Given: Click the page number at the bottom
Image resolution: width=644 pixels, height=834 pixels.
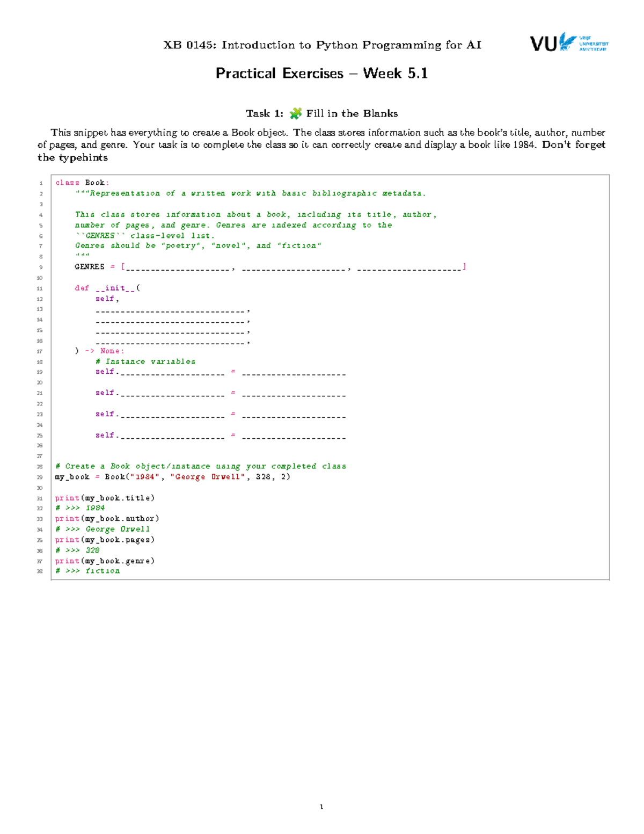Looking at the screenshot, I should (x=321, y=807).
